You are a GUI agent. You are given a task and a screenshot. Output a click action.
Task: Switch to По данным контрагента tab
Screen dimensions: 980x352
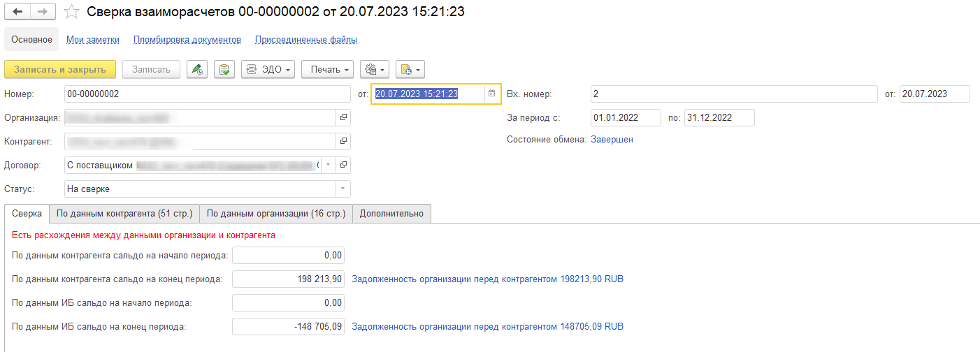pos(124,214)
